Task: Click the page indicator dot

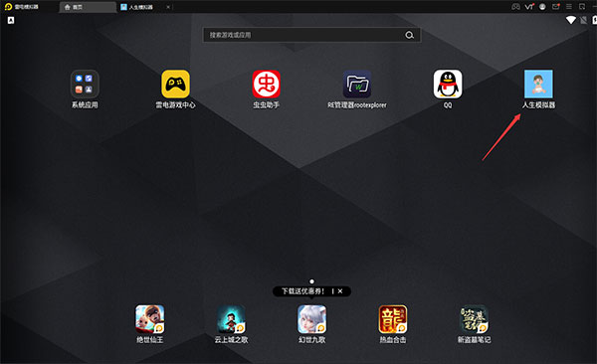Action: click(311, 281)
